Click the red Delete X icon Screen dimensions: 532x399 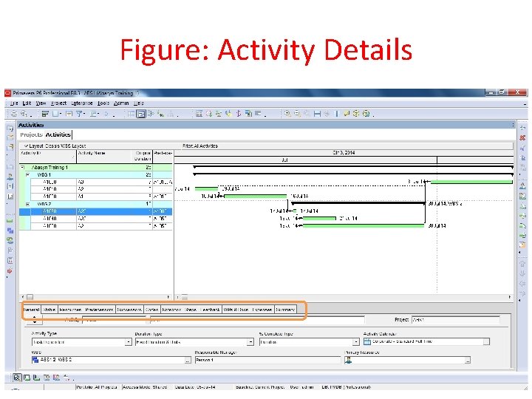tap(523, 137)
